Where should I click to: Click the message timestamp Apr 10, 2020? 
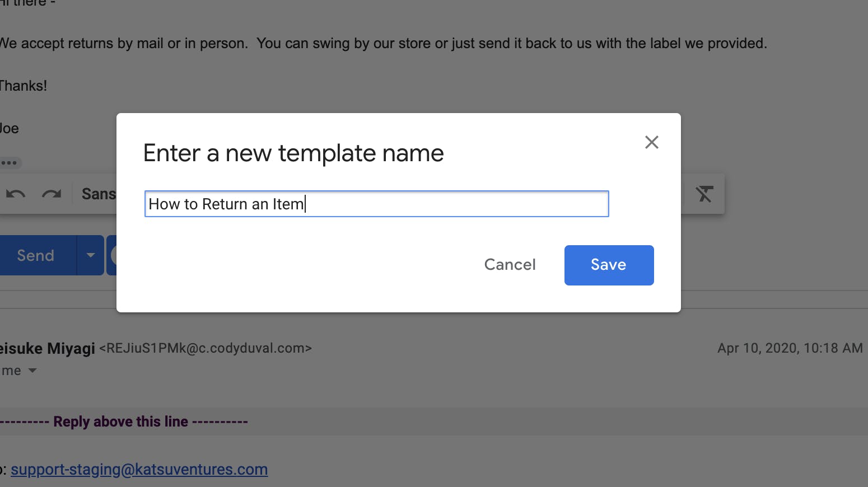pos(790,348)
